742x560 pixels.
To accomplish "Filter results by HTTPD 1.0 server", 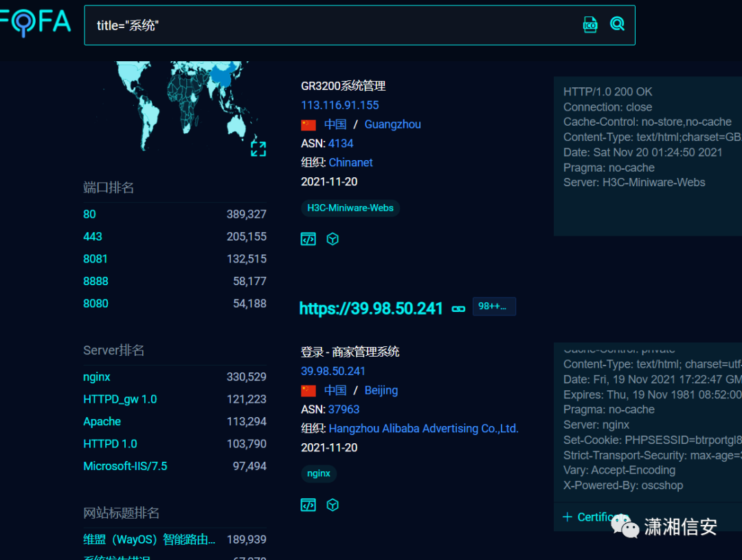I will [x=110, y=444].
